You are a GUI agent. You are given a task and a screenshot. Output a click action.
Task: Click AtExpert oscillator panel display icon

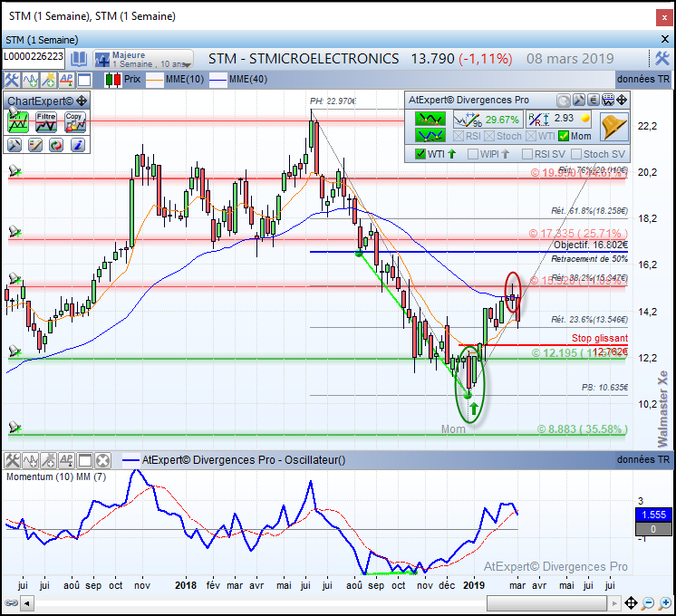(608, 100)
